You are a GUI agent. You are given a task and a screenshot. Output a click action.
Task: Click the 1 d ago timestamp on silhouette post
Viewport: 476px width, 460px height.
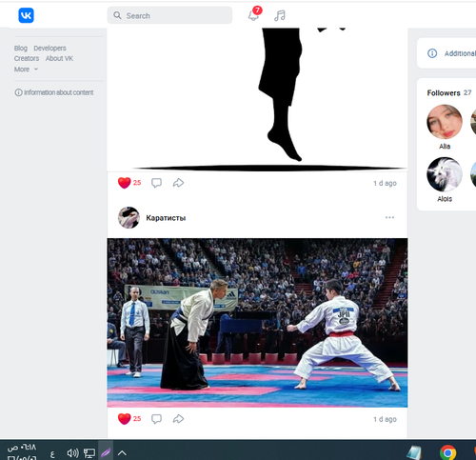point(385,183)
